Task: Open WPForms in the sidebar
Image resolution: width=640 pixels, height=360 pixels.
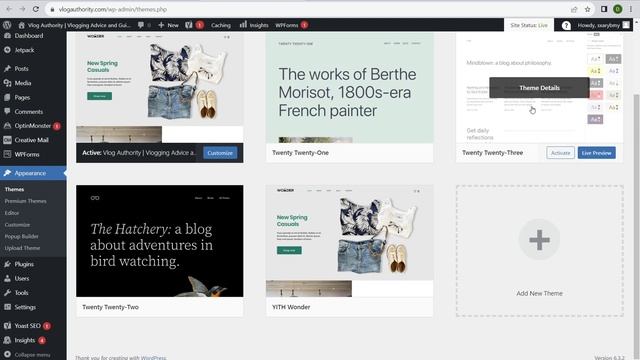Action: pyautogui.click(x=27, y=154)
